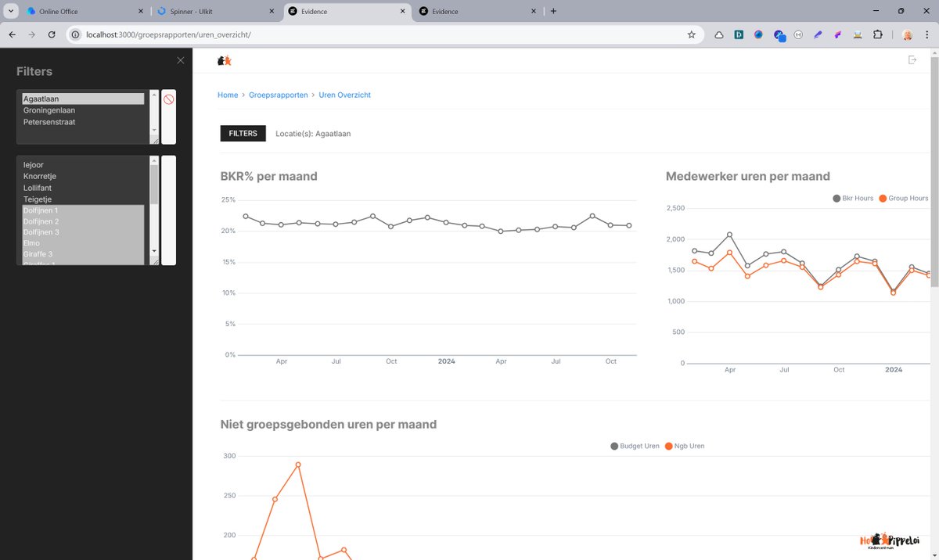Click the FILTERS button
939x560 pixels.
tap(243, 134)
